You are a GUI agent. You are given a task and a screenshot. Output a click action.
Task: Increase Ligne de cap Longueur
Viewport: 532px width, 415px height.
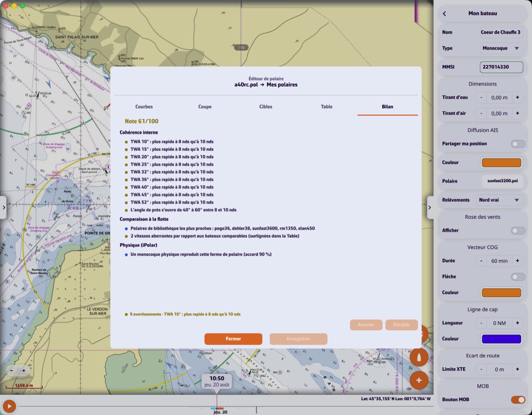coord(517,323)
